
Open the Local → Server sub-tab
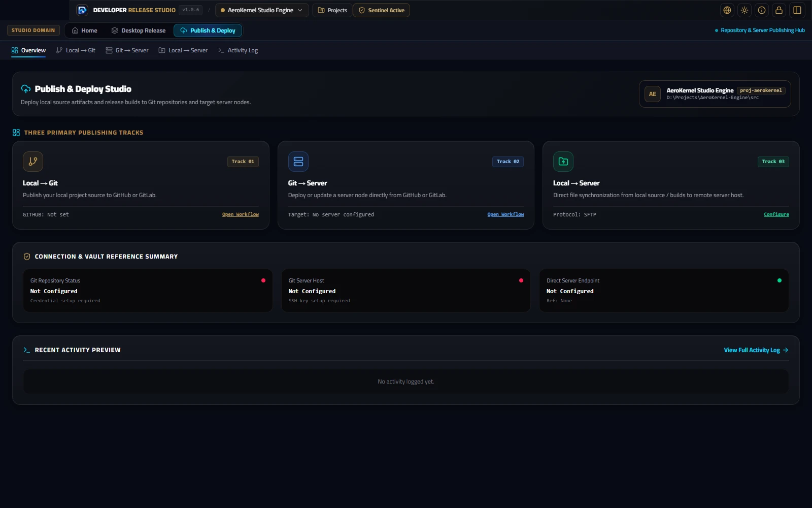[x=183, y=50]
